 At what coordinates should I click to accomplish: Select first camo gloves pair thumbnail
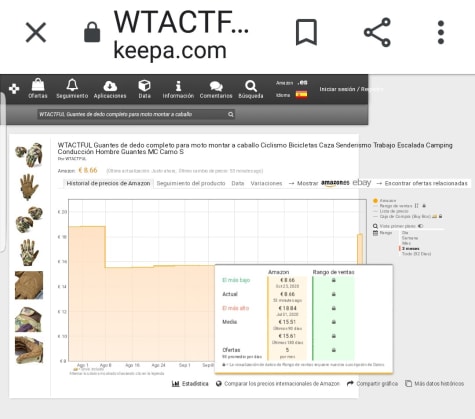[29, 155]
